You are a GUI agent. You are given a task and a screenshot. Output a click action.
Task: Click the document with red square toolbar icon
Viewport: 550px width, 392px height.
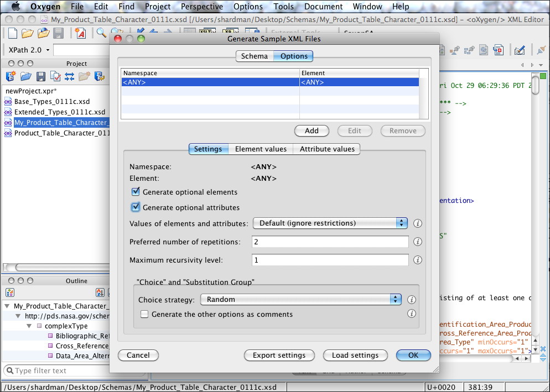[x=498, y=50]
